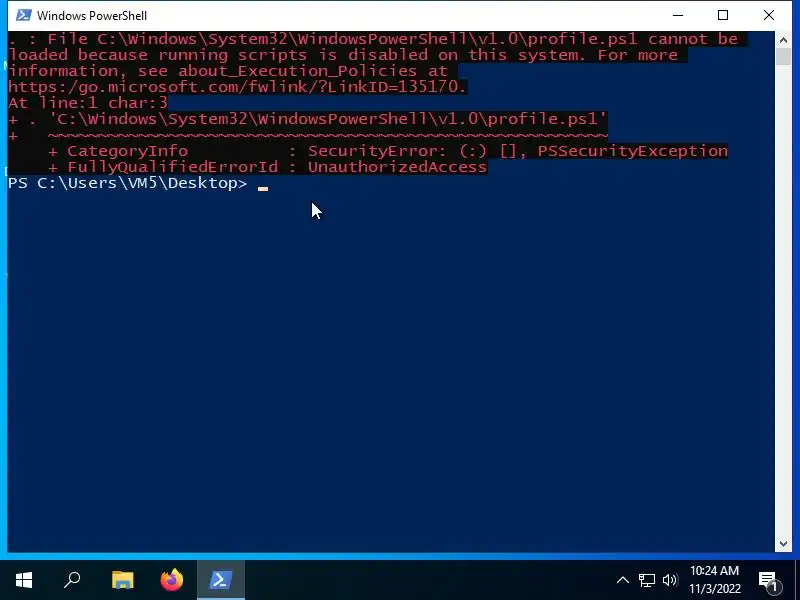Open the volume speaker icon

click(670, 580)
